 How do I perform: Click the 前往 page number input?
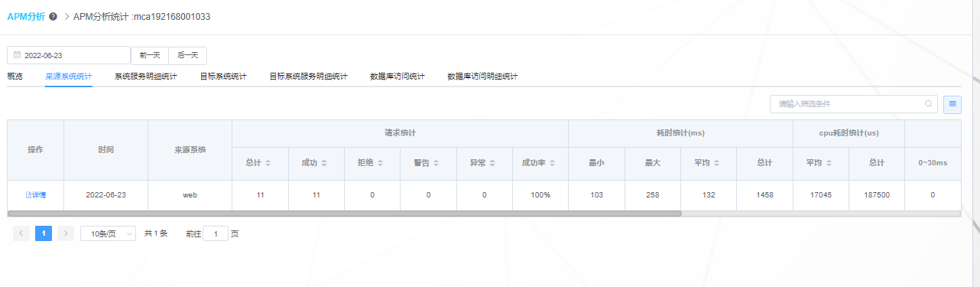(x=216, y=233)
